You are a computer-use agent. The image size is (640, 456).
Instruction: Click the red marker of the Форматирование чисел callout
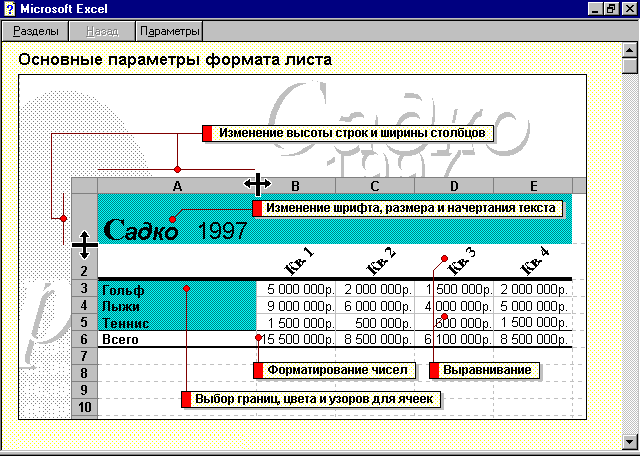258,370
